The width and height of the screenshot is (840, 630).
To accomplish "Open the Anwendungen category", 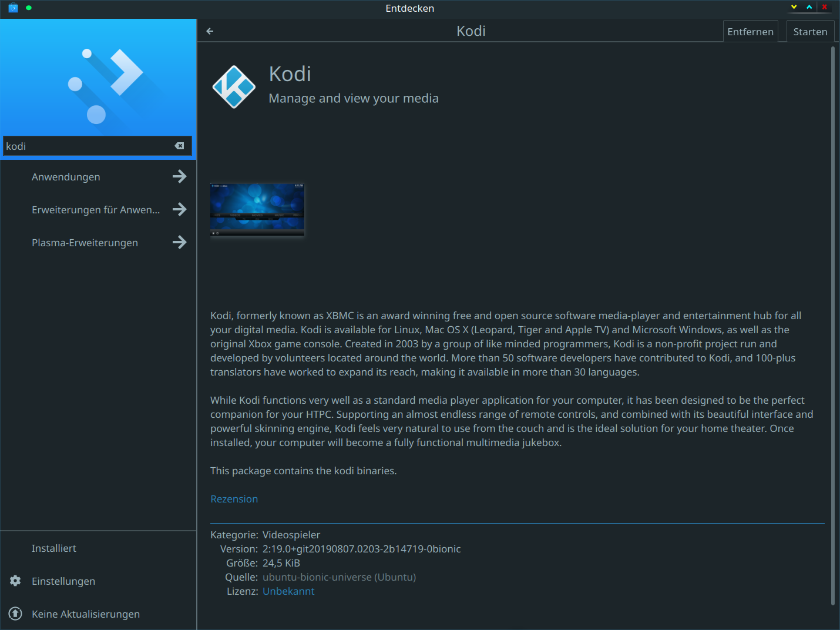I will pyautogui.click(x=99, y=176).
